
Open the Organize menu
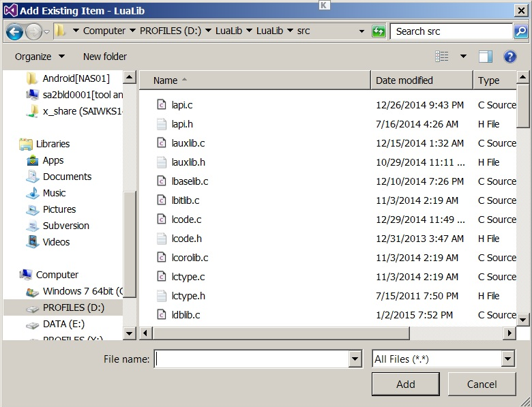[40, 57]
